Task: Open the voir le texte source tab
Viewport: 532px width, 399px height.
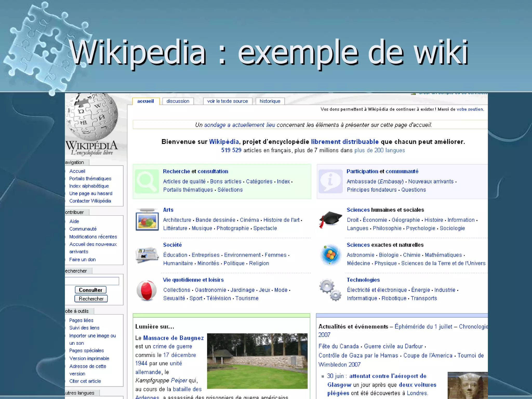Action: click(228, 101)
